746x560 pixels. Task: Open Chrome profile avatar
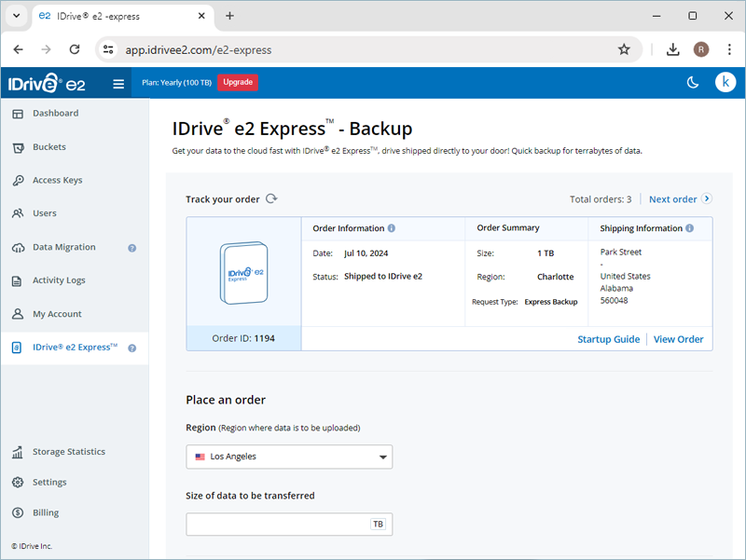point(701,49)
